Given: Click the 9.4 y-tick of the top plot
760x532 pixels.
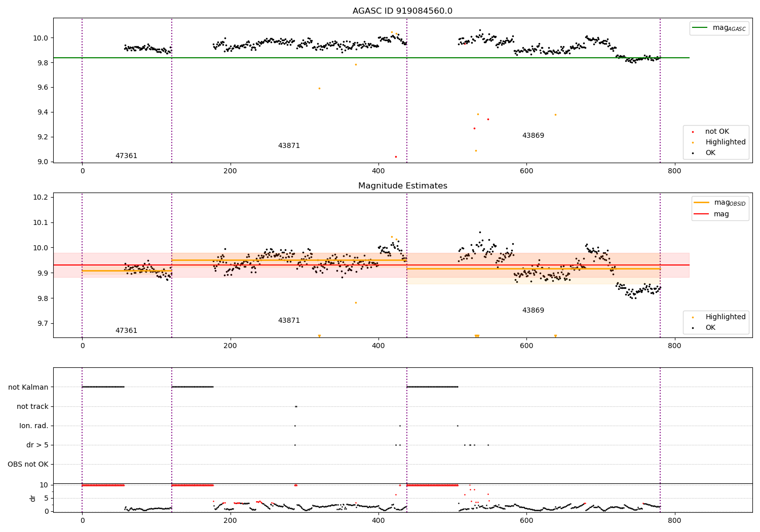Looking at the screenshot, I should click(43, 112).
